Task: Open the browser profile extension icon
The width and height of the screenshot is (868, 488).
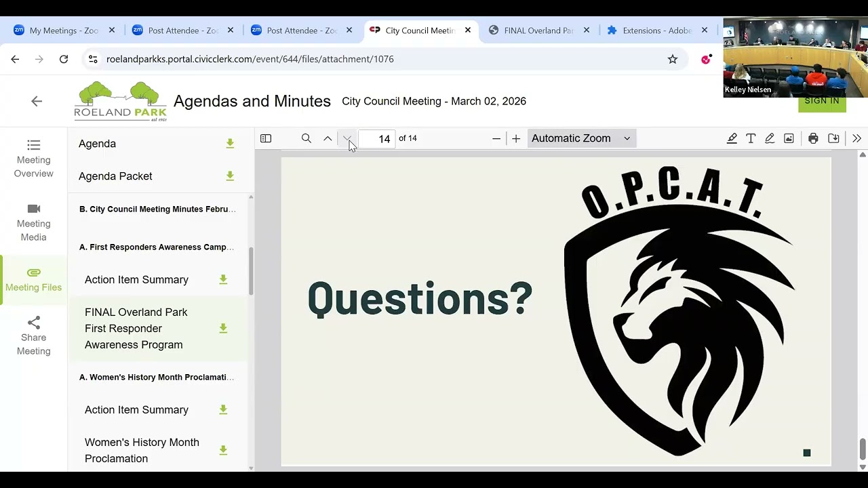Action: point(707,59)
